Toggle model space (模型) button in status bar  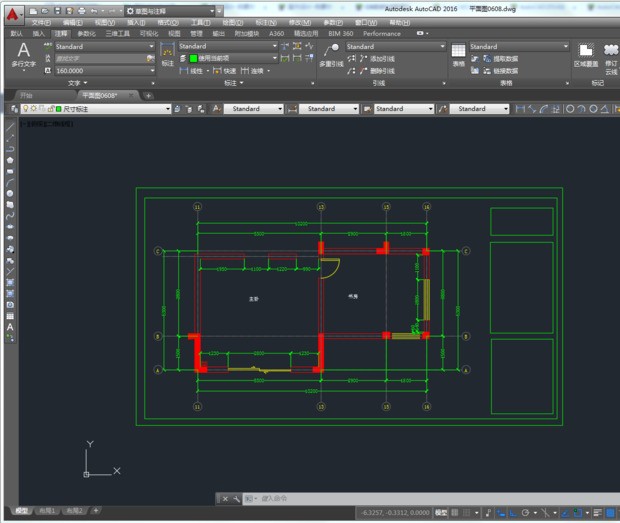click(441, 513)
